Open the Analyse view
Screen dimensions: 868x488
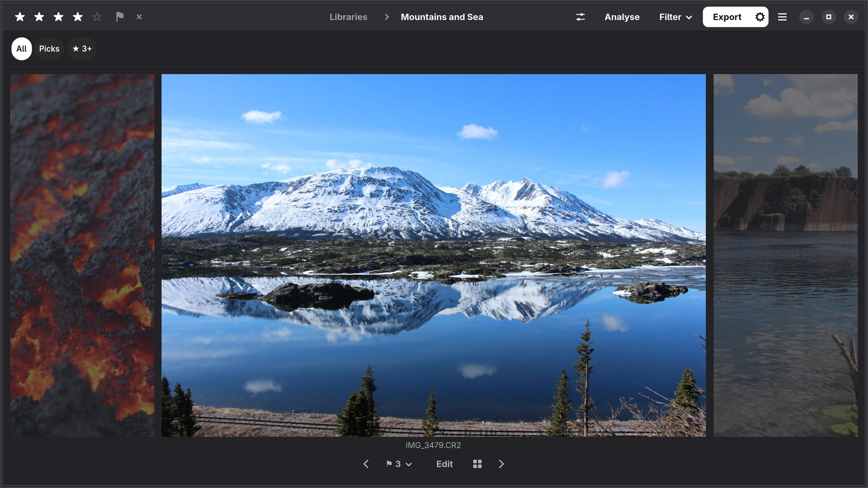(x=622, y=17)
